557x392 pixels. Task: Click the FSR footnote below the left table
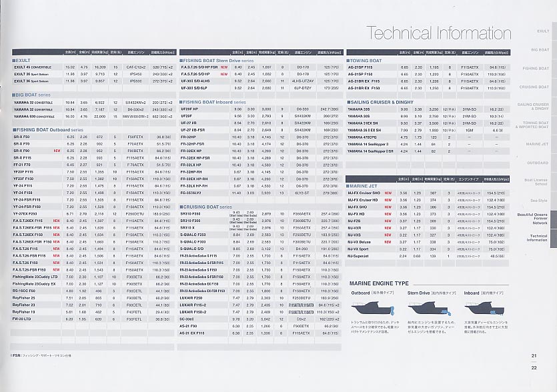(41, 355)
